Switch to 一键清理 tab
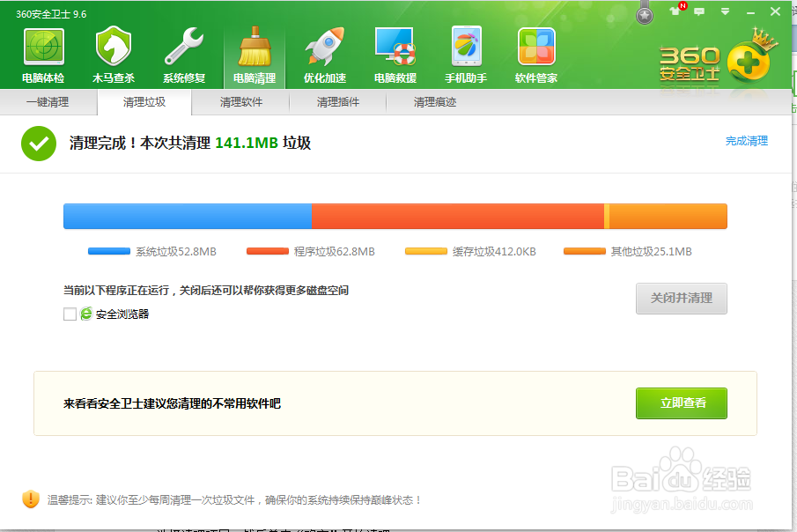Screen dimensions: 797x532 pos(48,102)
